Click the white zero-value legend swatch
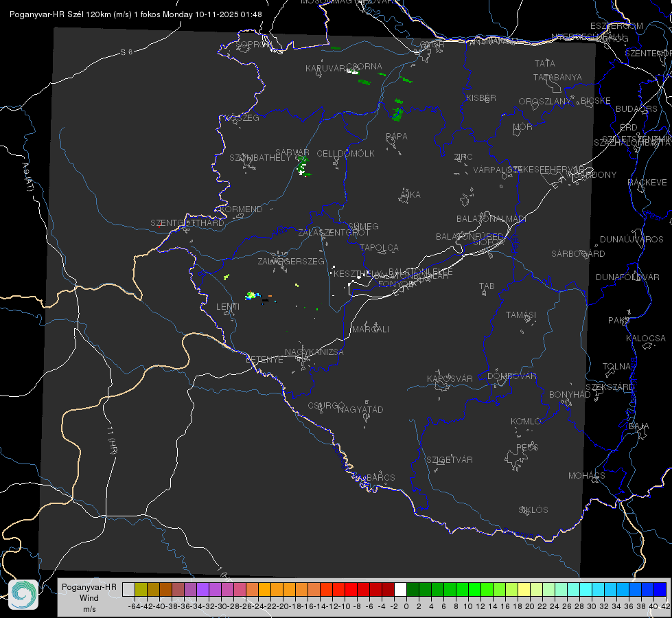Image resolution: width=672 pixels, height=618 pixels. click(400, 590)
